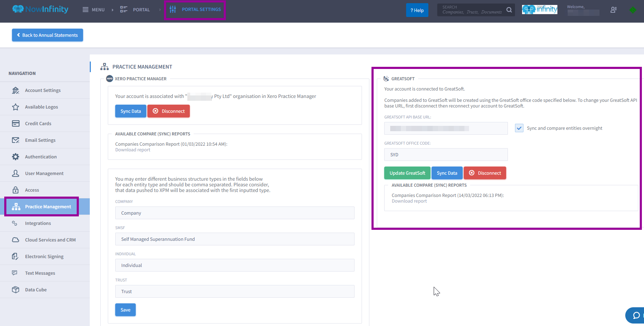Download the GreatSoft Companies Comparison report
This screenshot has width=644, height=326.
pos(409,201)
